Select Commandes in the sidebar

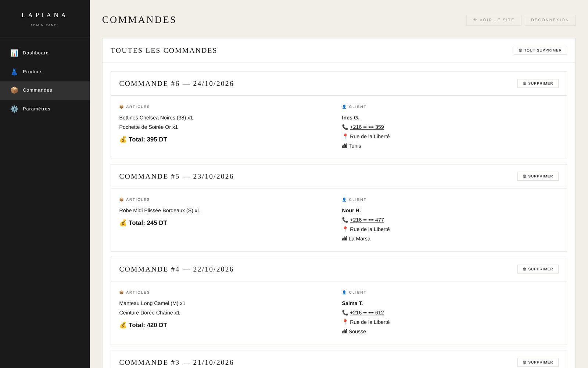coord(45,91)
